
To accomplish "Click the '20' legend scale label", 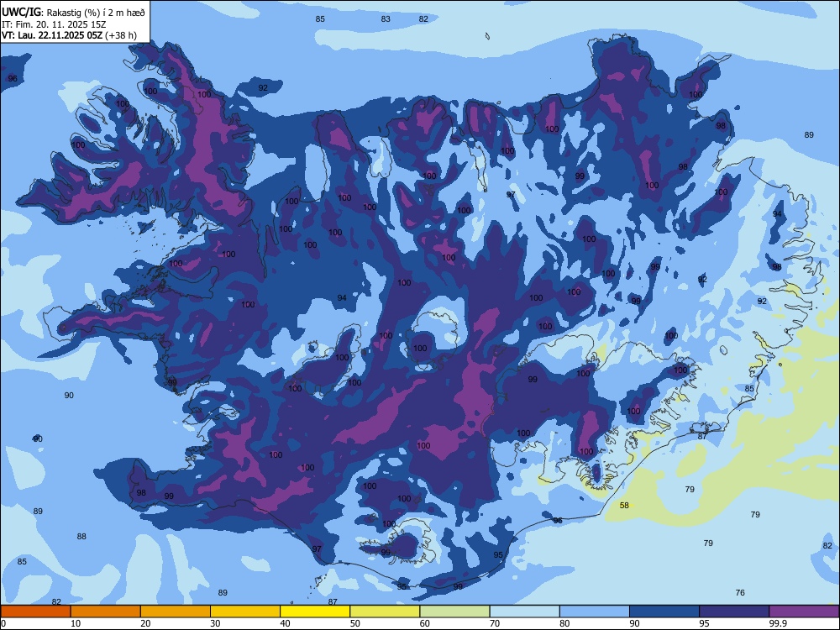I will (145, 623).
